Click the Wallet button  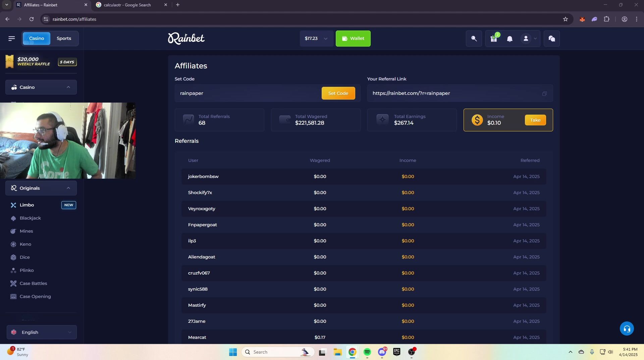point(353,39)
